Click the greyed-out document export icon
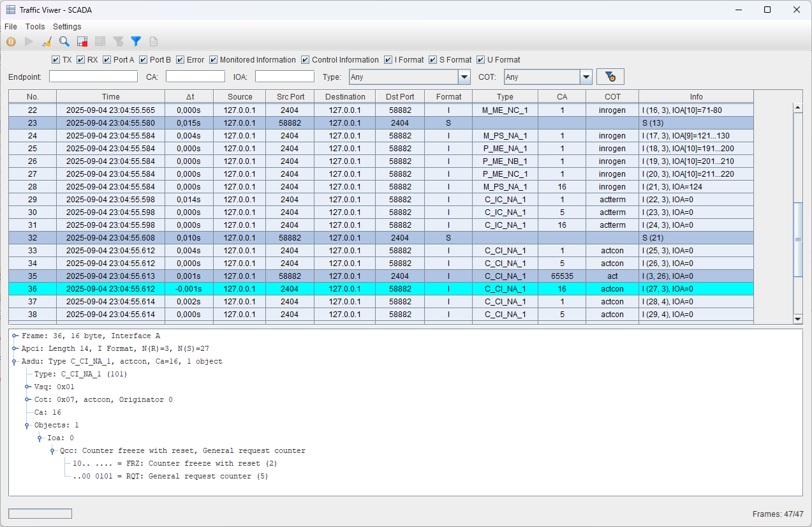Image resolution: width=812 pixels, height=527 pixels. (154, 41)
